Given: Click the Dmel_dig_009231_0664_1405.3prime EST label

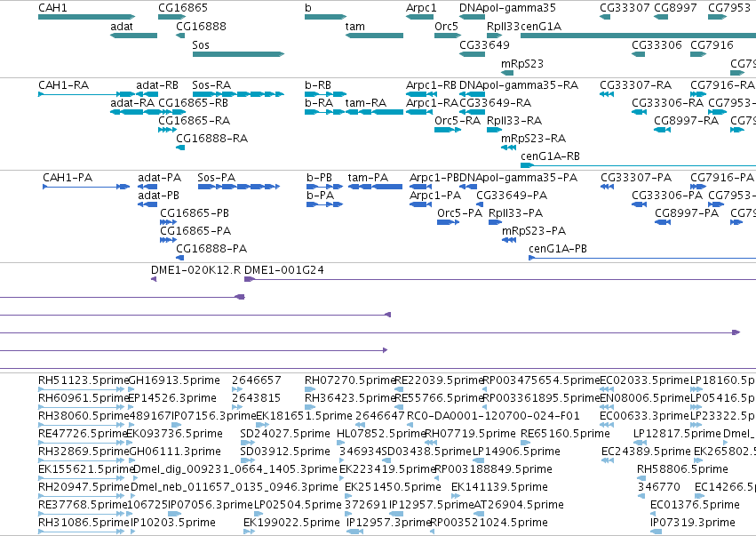Looking at the screenshot, I should click(x=235, y=469).
